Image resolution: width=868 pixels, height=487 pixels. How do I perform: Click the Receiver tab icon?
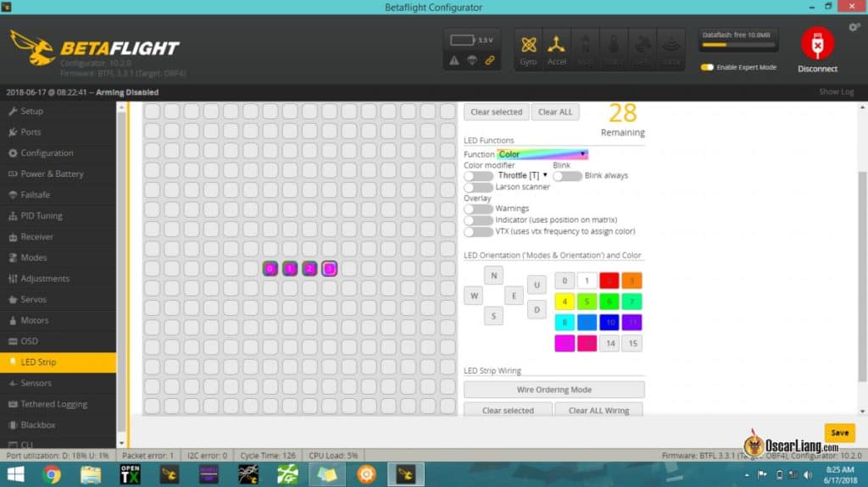pyautogui.click(x=13, y=237)
